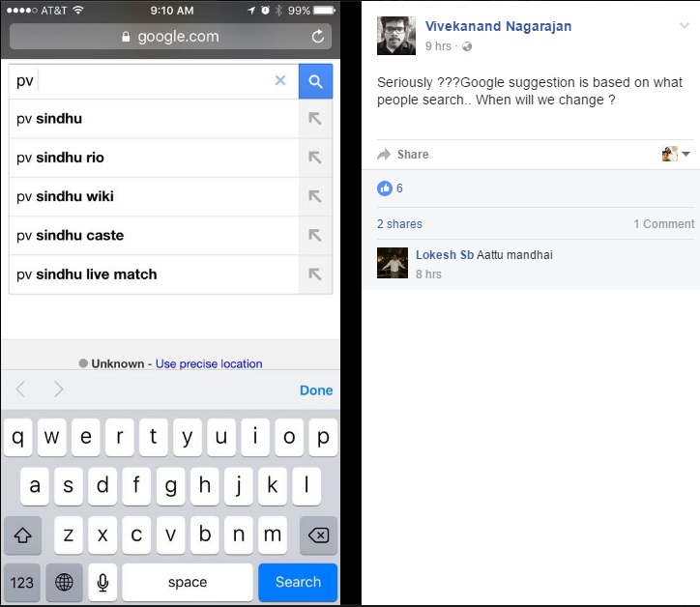Tap the blue magnifier search button
Screen dimensions: 700x607
click(x=315, y=81)
